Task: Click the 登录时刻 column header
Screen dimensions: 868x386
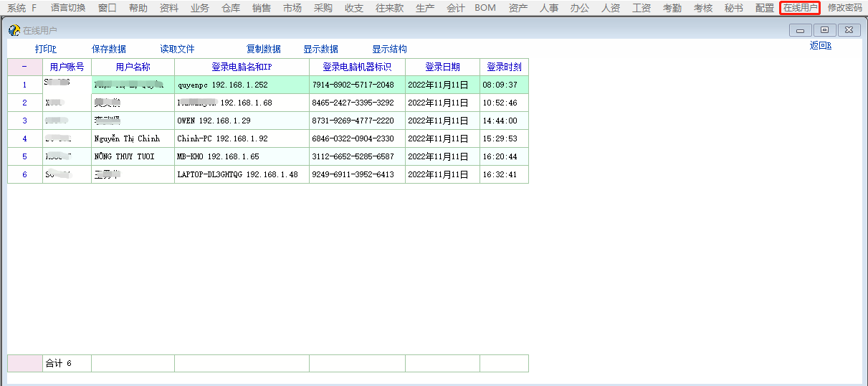Action: [x=504, y=67]
